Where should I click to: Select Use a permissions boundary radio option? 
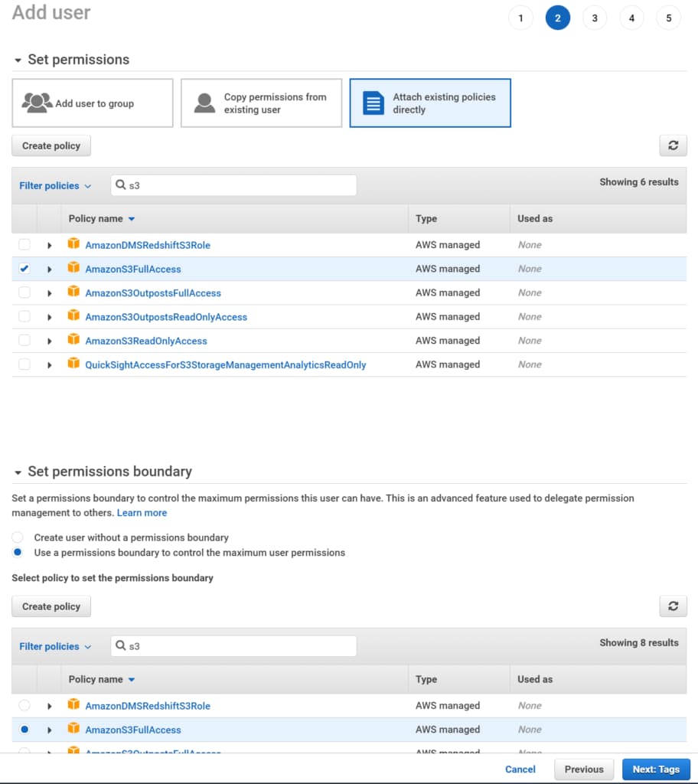(x=18, y=553)
